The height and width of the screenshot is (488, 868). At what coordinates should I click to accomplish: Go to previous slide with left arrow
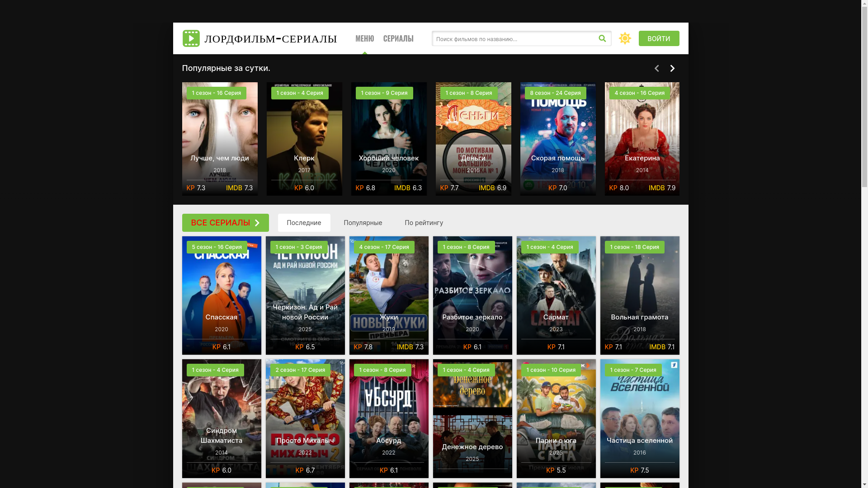tap(656, 68)
